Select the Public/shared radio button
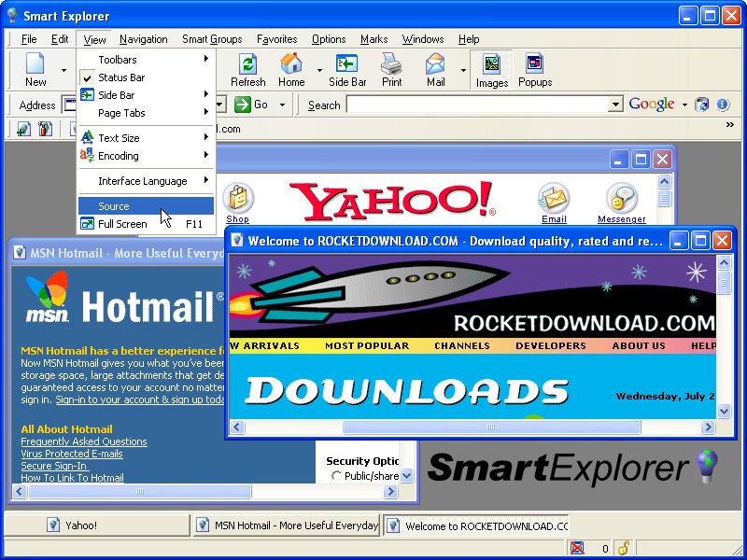 [337, 476]
